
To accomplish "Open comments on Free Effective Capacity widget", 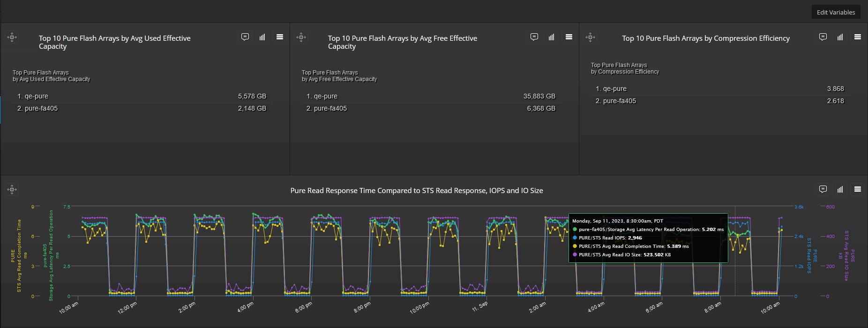I will 534,37.
